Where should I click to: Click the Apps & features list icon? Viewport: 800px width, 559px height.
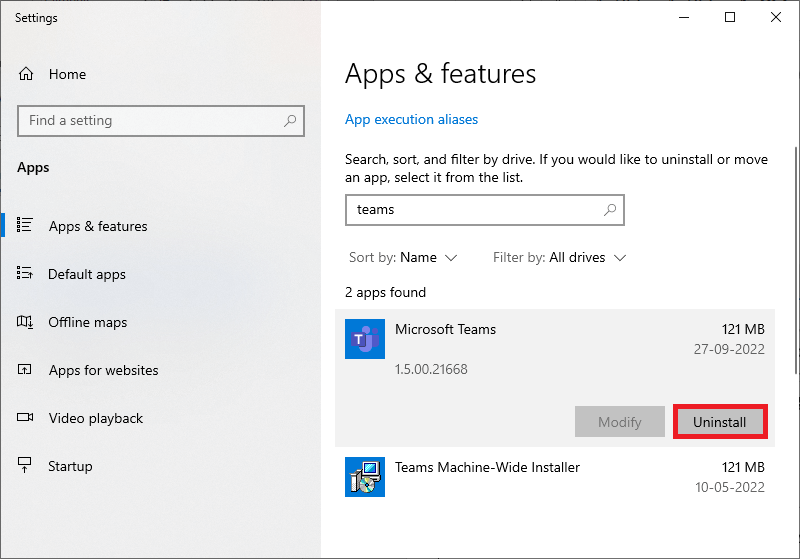24,224
